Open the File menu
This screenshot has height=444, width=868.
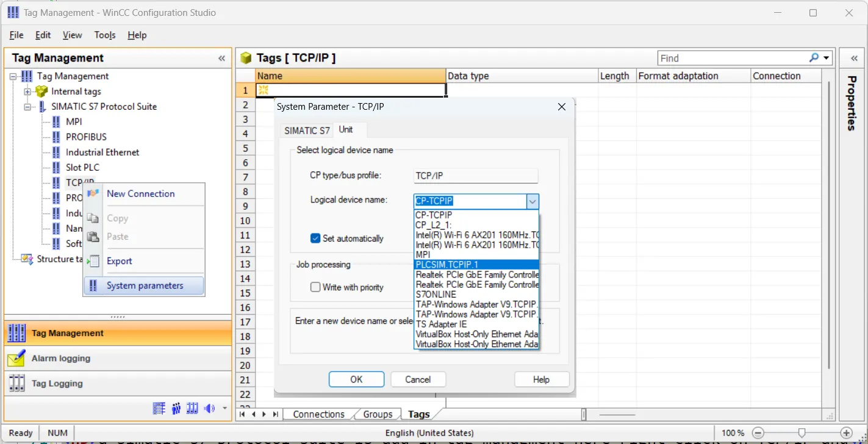[x=16, y=35]
